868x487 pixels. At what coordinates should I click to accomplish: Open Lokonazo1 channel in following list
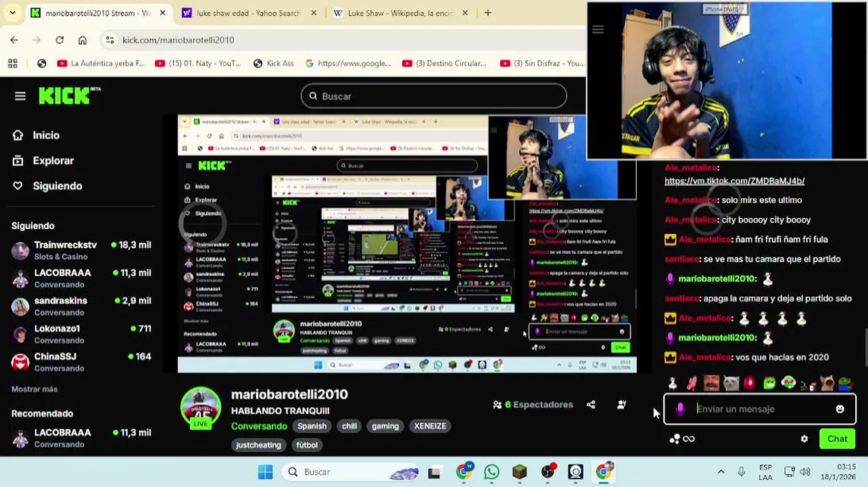point(81,334)
